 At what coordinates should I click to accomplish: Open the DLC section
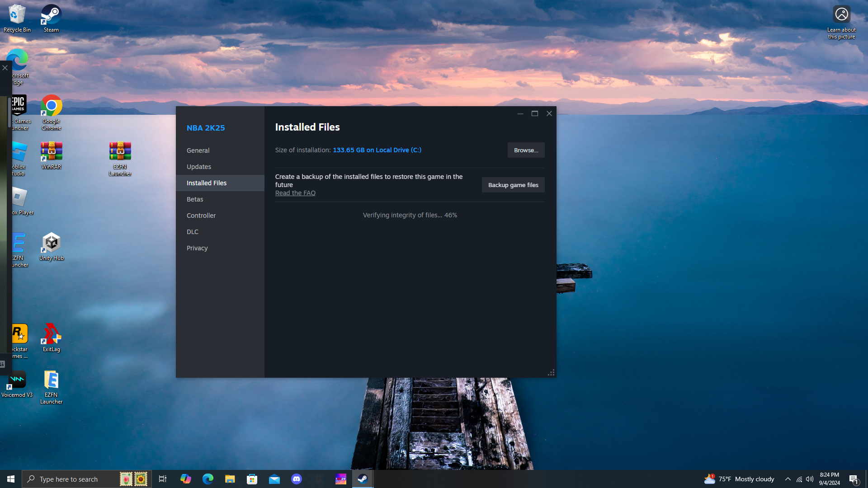[193, 232]
